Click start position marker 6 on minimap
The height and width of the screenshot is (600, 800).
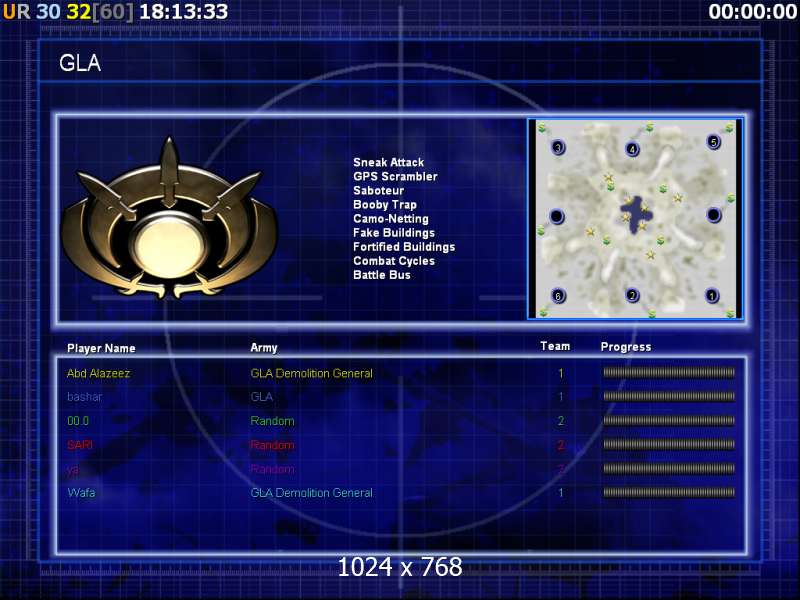pyautogui.click(x=558, y=295)
